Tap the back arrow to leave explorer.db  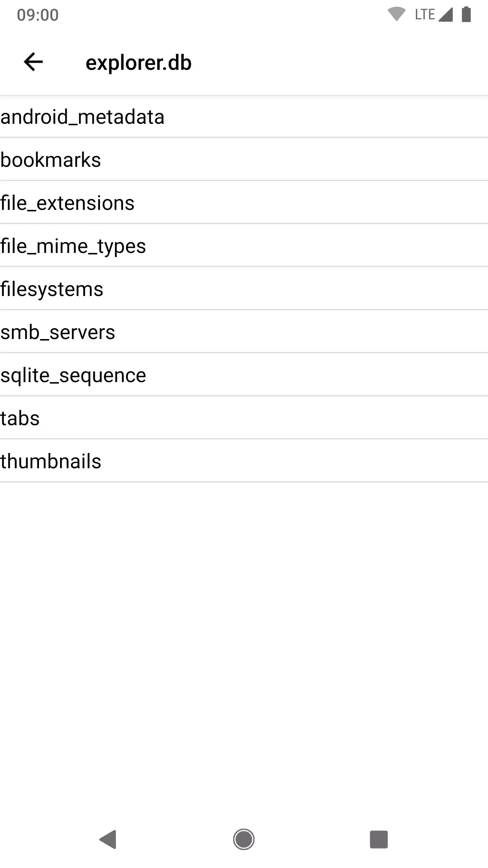(x=33, y=62)
